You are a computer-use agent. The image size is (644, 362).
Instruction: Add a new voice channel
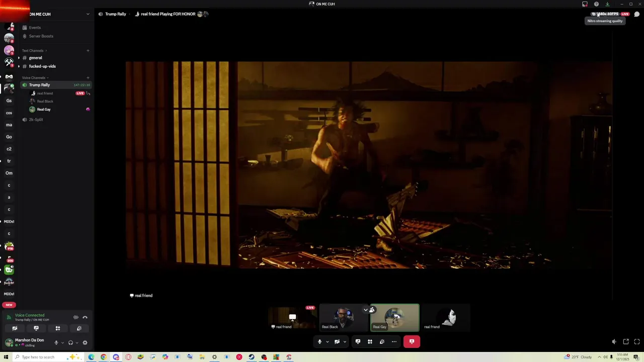[88, 78]
